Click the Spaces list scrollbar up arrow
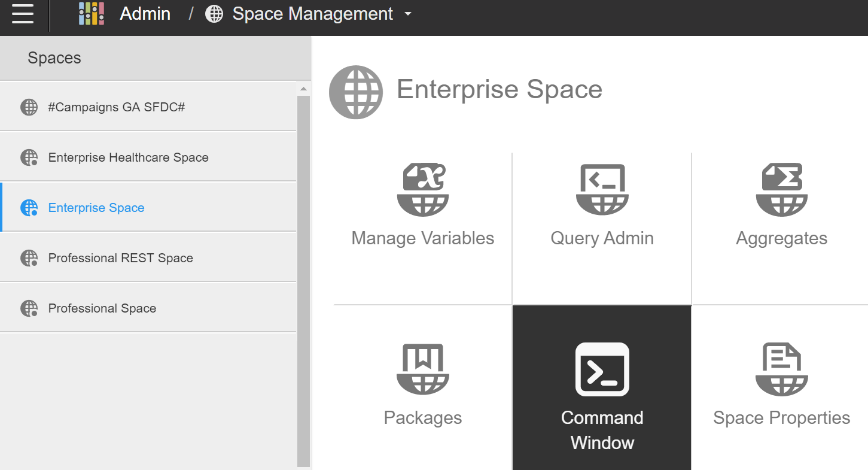Screen dimensions: 868x470 tap(303, 89)
